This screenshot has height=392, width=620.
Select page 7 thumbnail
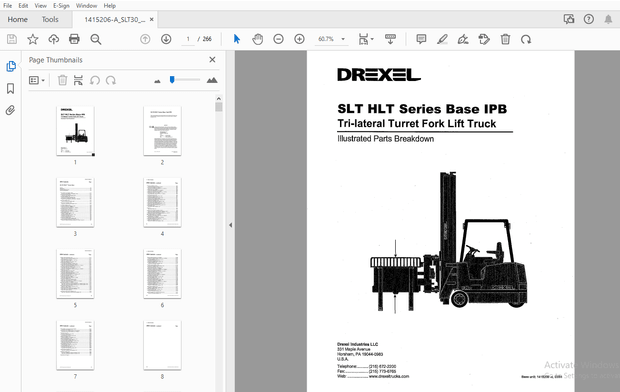coord(75,345)
